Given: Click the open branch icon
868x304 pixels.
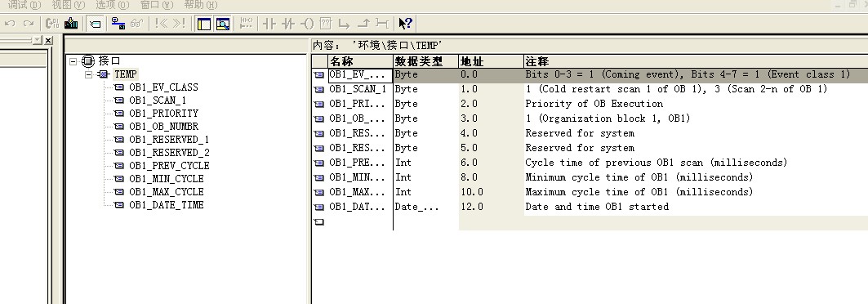Looking at the screenshot, I should [x=345, y=23].
